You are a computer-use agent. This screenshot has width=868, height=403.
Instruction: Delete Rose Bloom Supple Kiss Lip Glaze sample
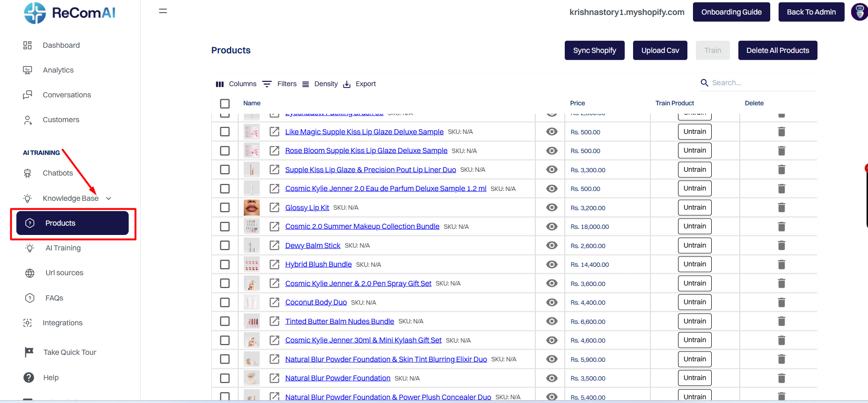pos(781,151)
